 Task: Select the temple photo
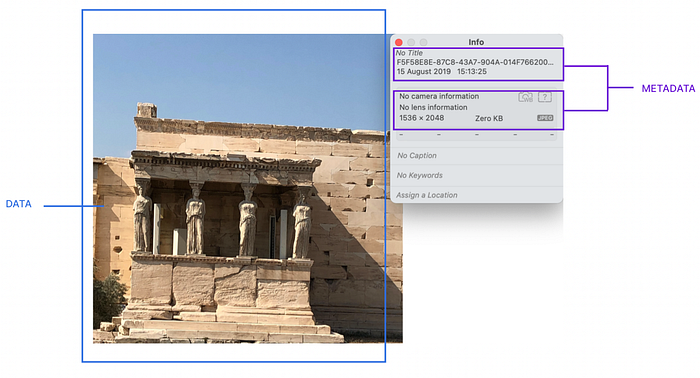248,189
